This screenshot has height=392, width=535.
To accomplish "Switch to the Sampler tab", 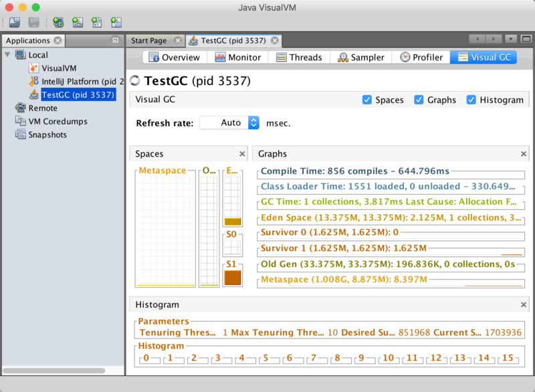I will click(x=361, y=58).
